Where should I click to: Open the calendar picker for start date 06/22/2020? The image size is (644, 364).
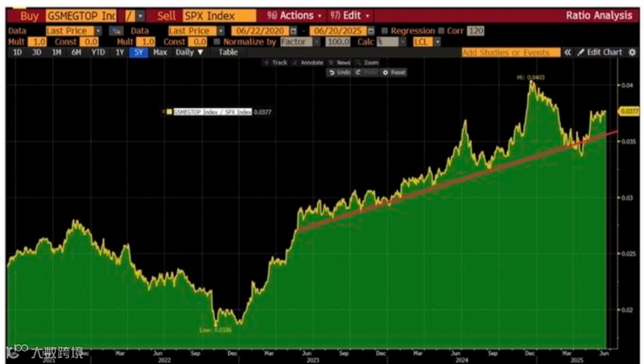293,31
